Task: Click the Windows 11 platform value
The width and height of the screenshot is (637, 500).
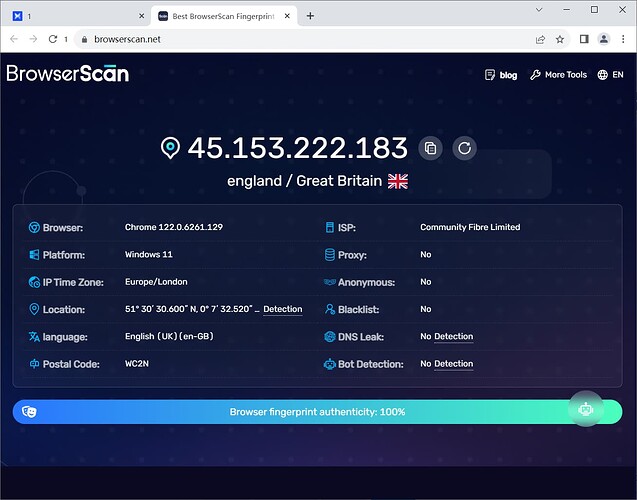Action: [149, 254]
